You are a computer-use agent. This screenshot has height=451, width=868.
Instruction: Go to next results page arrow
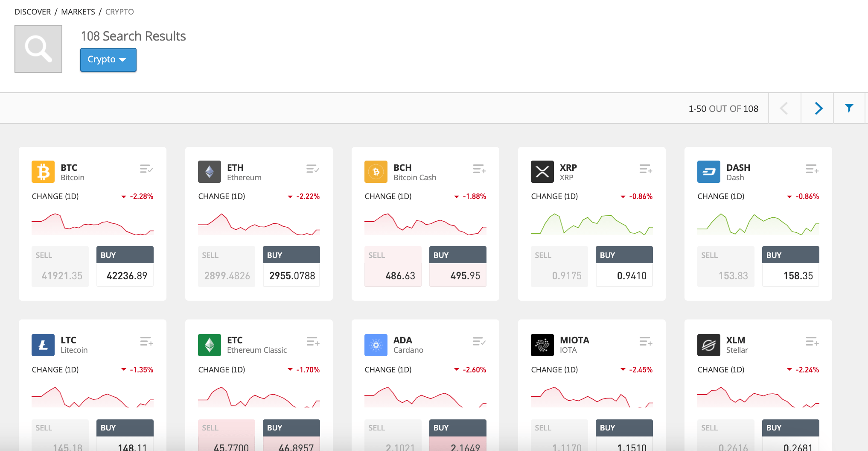818,108
